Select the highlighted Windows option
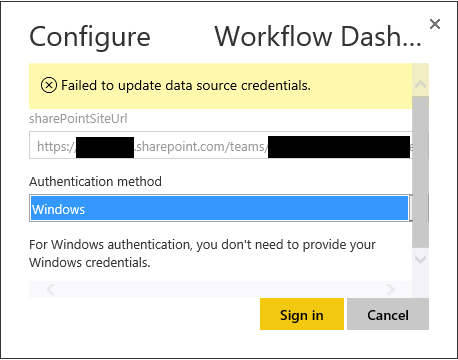Image resolution: width=458 pixels, height=360 pixels. (x=219, y=209)
